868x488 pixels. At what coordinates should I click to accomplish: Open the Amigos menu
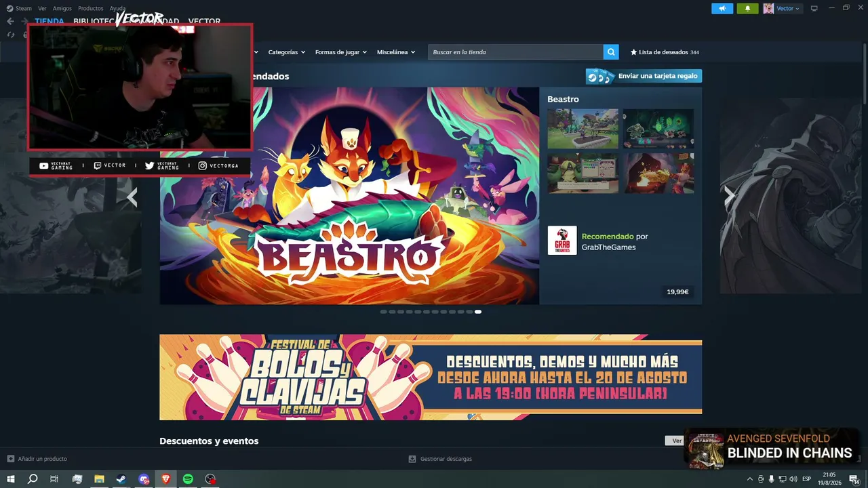click(62, 9)
